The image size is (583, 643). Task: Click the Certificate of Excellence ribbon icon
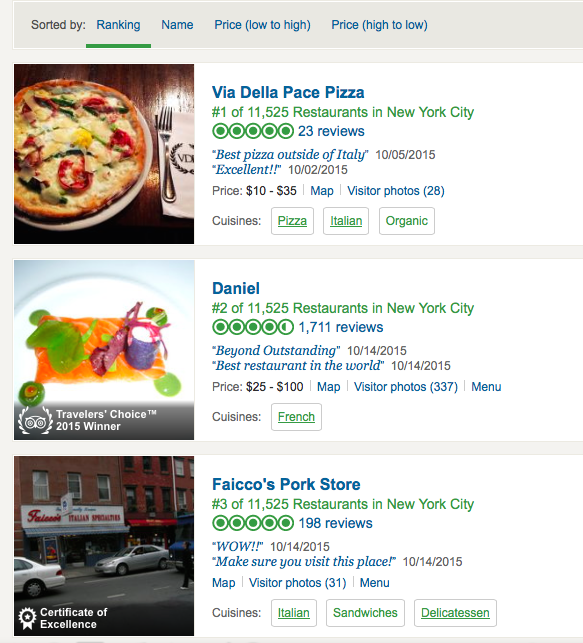[x=27, y=618]
